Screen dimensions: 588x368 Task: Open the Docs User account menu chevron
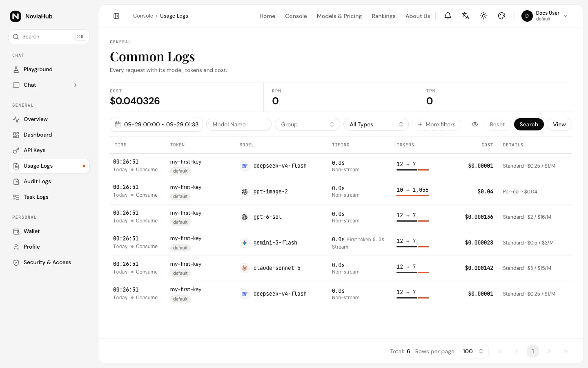click(566, 16)
